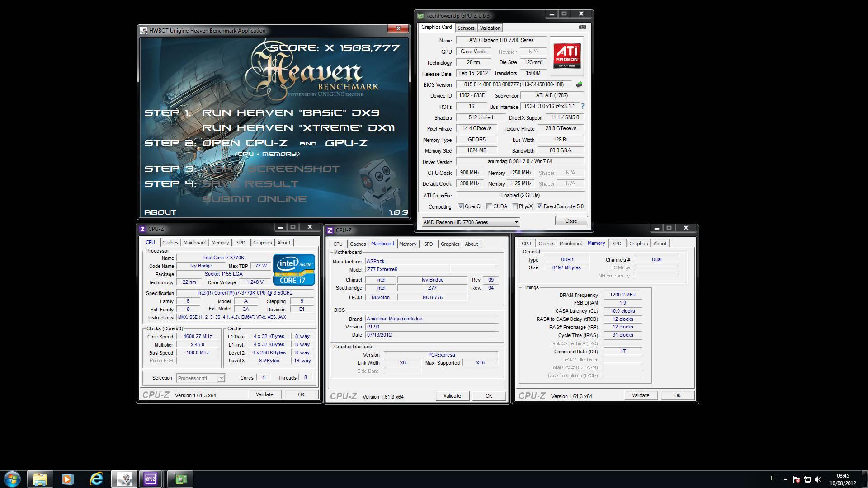Image resolution: width=868 pixels, height=488 pixels.
Task: Click Validate in the Memory CPU-Z window
Action: [x=641, y=395]
